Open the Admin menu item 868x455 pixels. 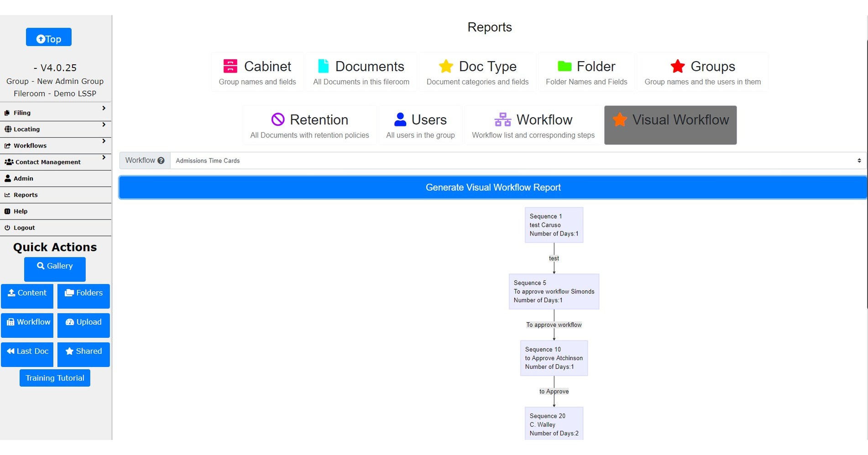pos(56,178)
